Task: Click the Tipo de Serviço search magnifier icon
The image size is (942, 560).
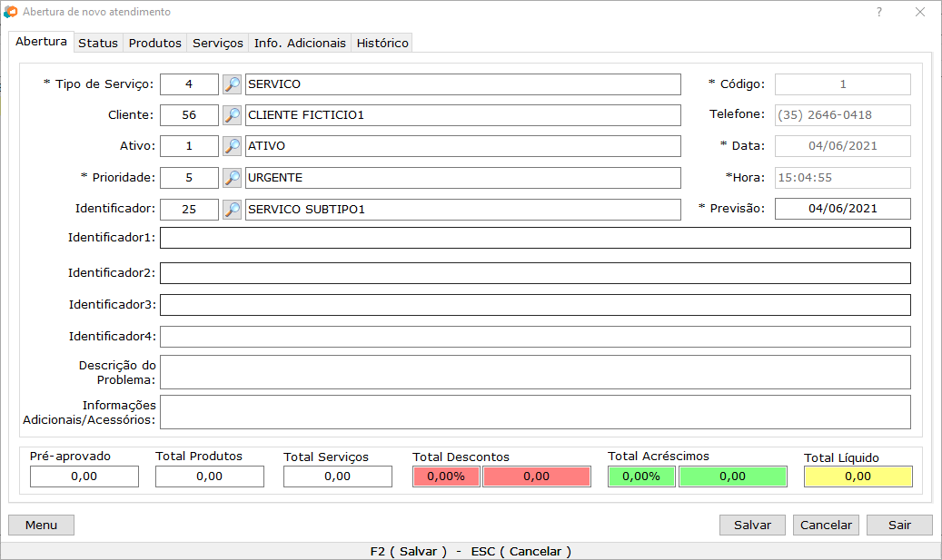Action: (x=233, y=84)
